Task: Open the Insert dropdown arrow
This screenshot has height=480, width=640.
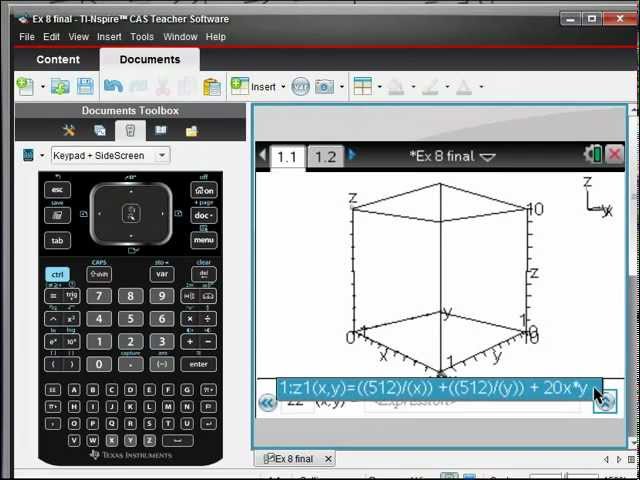Action: click(x=283, y=87)
